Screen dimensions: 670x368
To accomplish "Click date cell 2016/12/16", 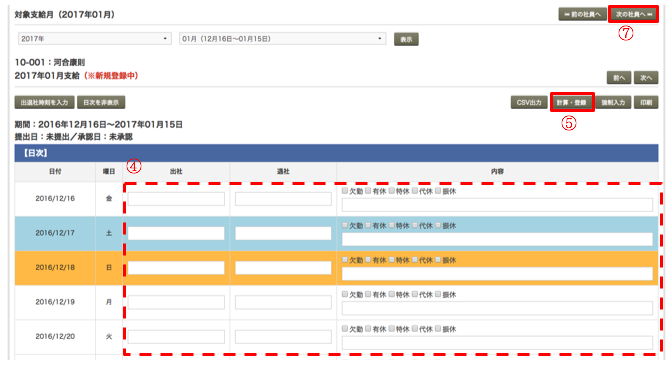I will pyautogui.click(x=55, y=198).
